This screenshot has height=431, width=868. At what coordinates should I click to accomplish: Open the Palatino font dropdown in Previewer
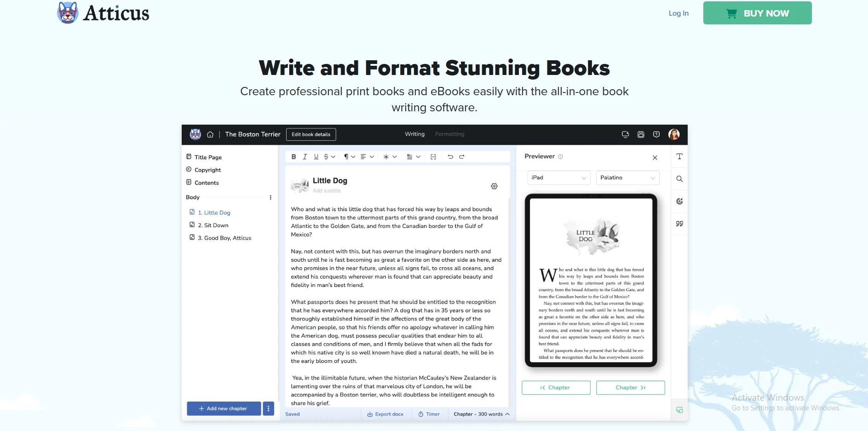(627, 178)
